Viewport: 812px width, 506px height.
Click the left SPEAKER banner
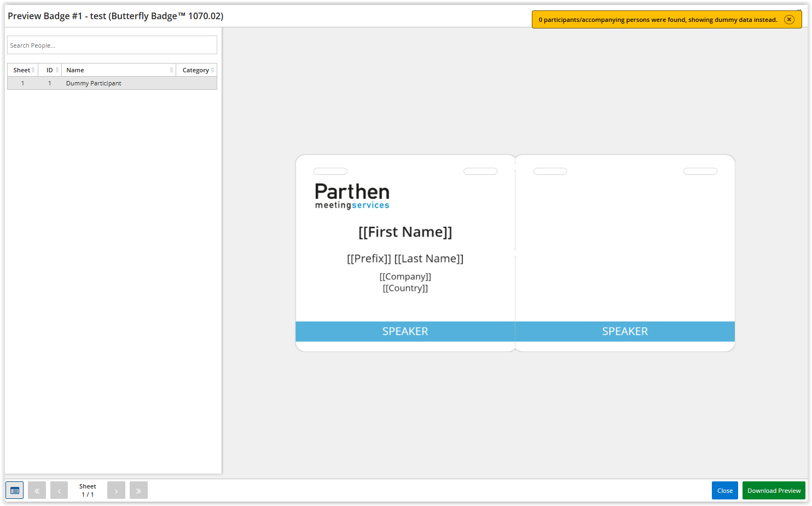click(x=405, y=331)
